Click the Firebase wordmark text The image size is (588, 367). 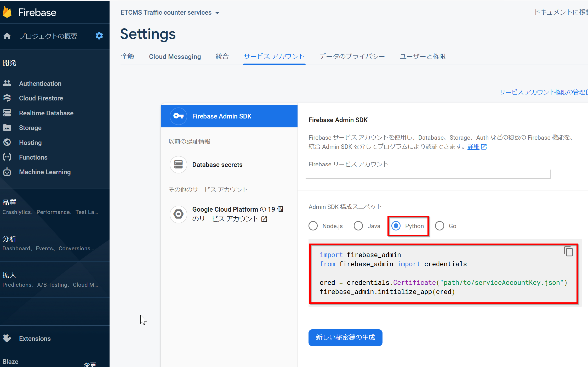click(37, 13)
